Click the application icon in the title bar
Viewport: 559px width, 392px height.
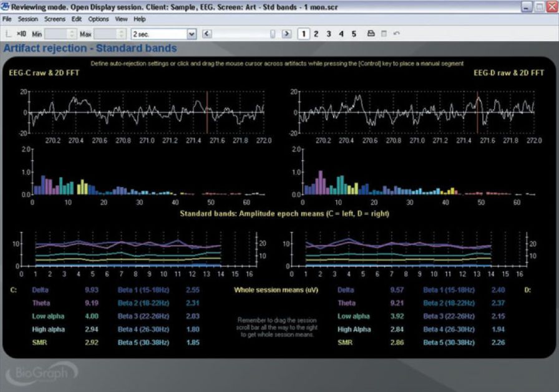coord(5,7)
